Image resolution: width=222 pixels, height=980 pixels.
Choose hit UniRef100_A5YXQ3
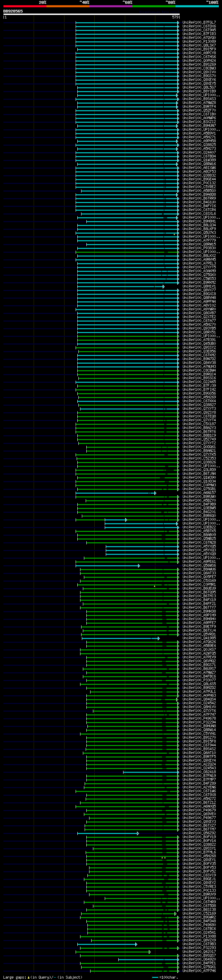[199, 550]
